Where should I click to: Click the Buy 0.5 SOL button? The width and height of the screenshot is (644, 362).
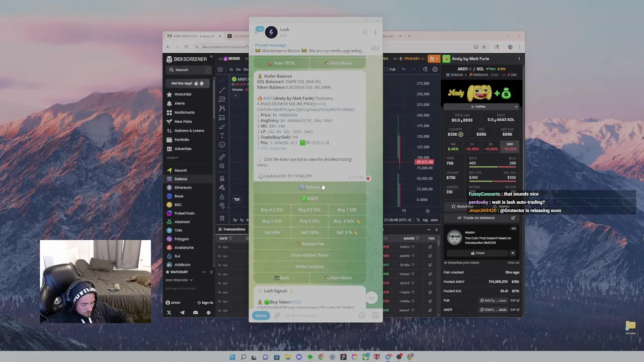click(309, 210)
